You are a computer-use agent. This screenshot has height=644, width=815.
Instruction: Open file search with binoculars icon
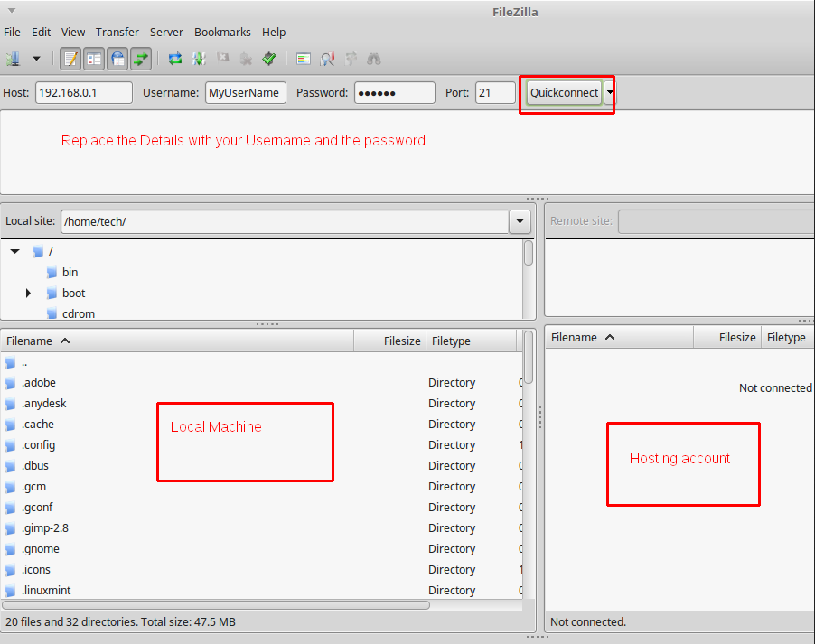click(x=374, y=59)
